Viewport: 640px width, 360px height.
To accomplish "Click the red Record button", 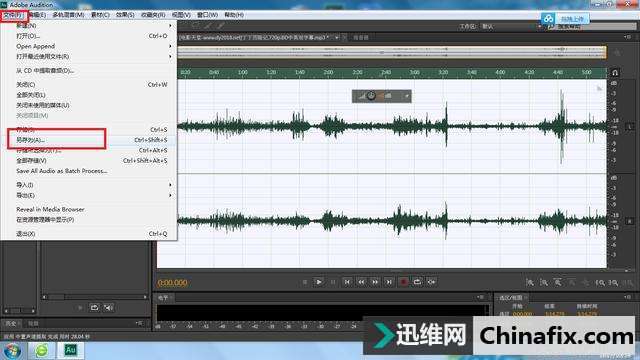I will tap(403, 282).
